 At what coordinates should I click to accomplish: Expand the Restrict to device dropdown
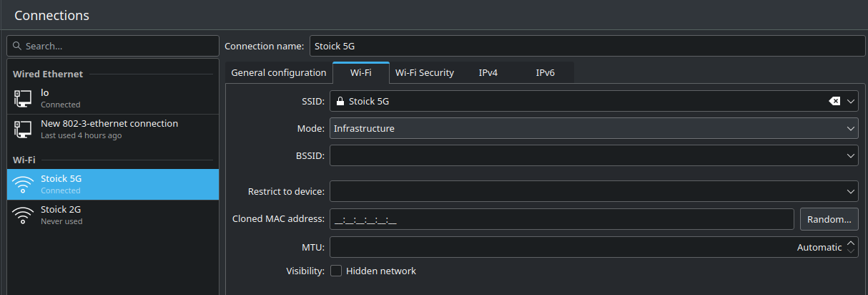(850, 192)
